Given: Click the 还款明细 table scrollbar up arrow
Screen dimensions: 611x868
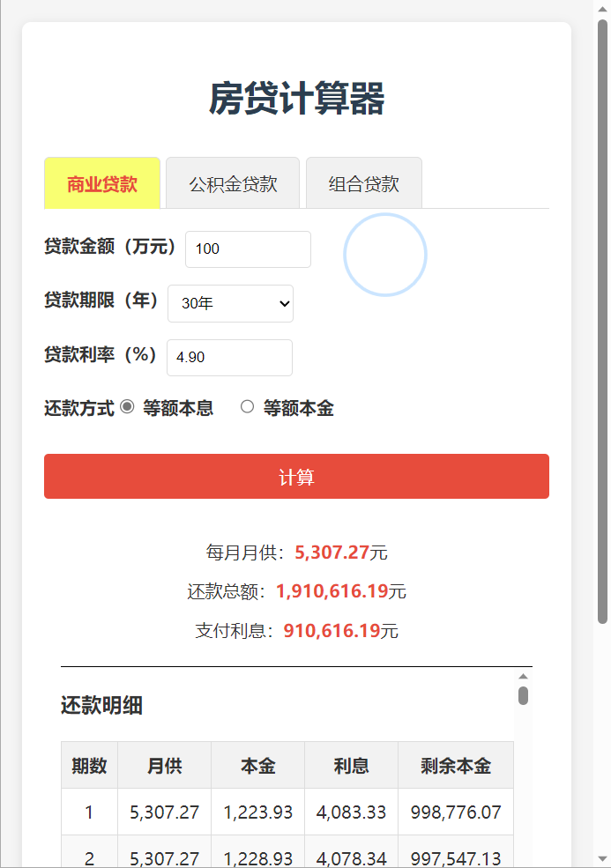Looking at the screenshot, I should tap(523, 676).
